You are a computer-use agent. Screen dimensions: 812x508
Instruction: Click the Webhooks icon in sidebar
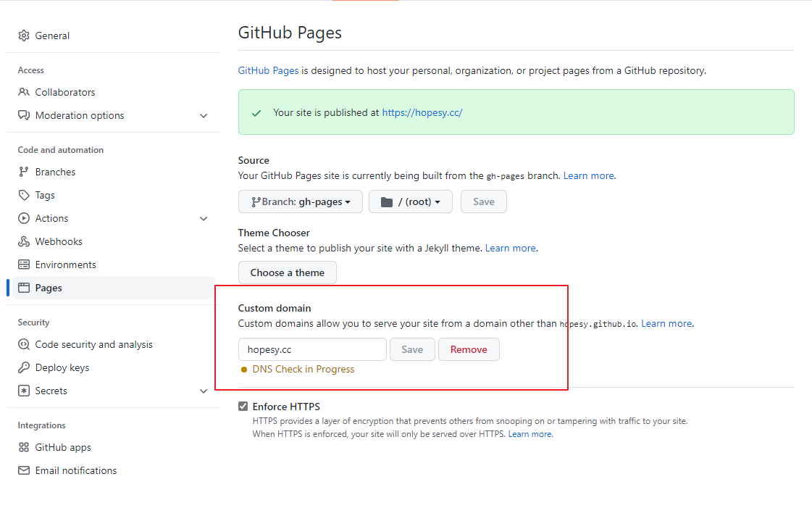[x=24, y=241]
